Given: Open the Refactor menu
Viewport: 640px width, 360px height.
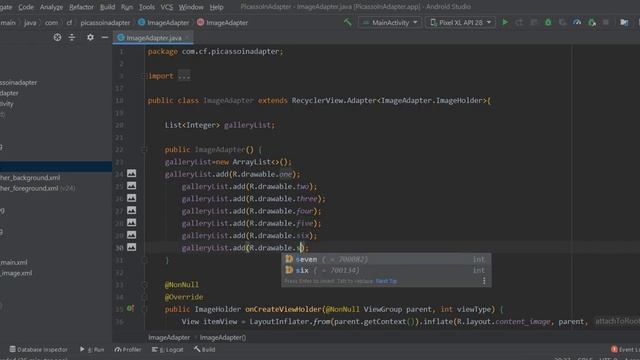Looking at the screenshot, I should point(81,7).
